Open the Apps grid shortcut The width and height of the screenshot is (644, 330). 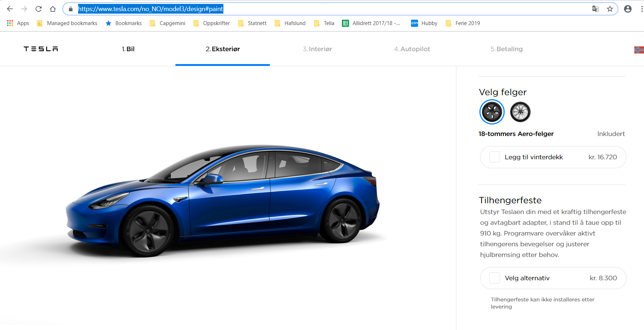(x=18, y=23)
